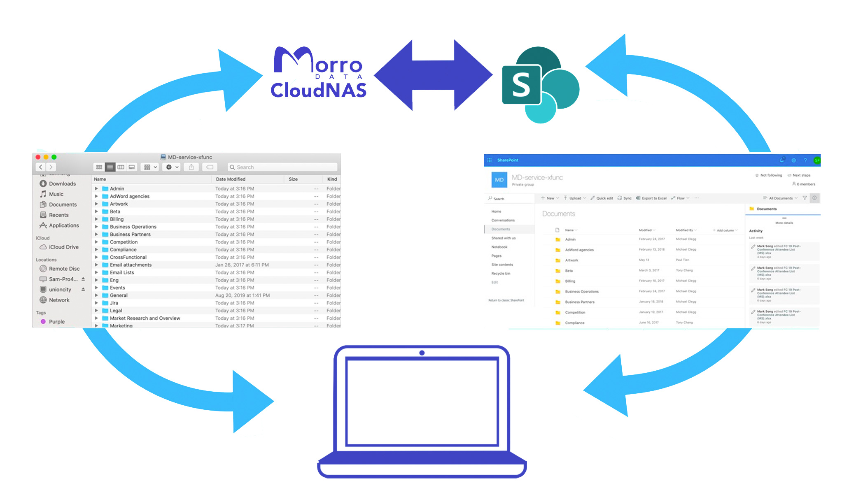Screen dimensions: 863x504
Task: Open the Upload dropdown in SharePoint
Action: [575, 198]
